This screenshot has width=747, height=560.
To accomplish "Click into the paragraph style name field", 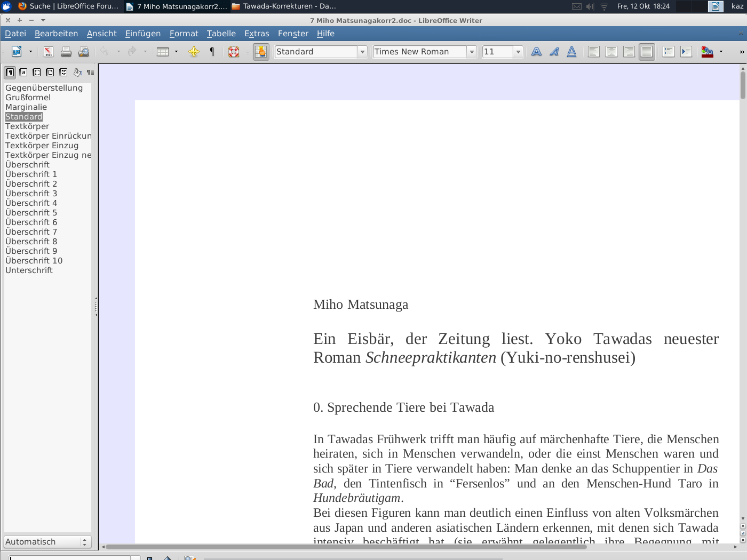I will coord(316,52).
